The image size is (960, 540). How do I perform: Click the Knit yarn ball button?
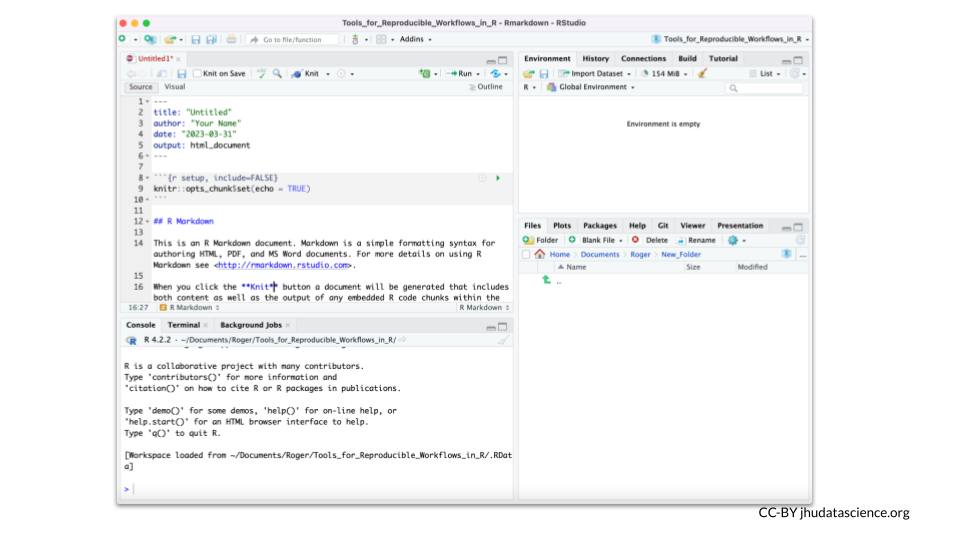pyautogui.click(x=306, y=73)
